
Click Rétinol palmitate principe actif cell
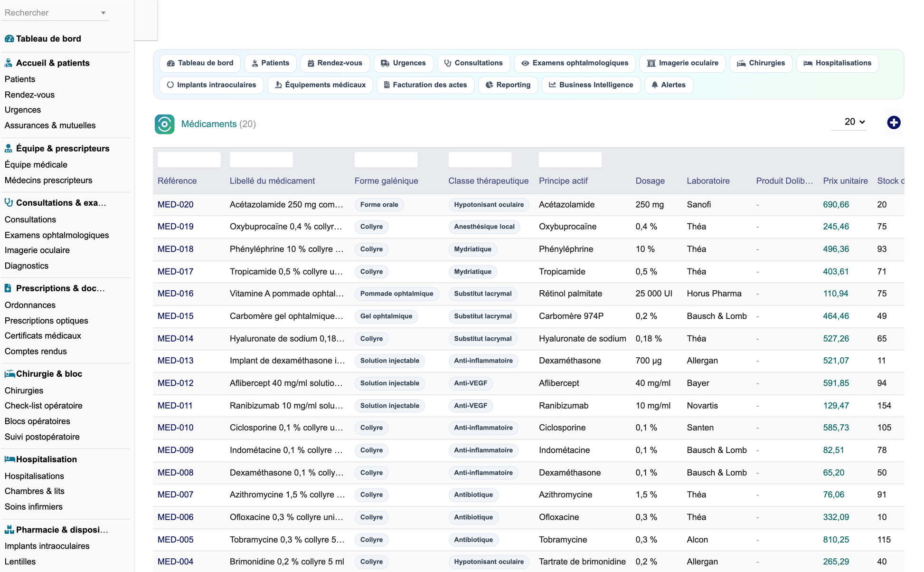pos(570,294)
